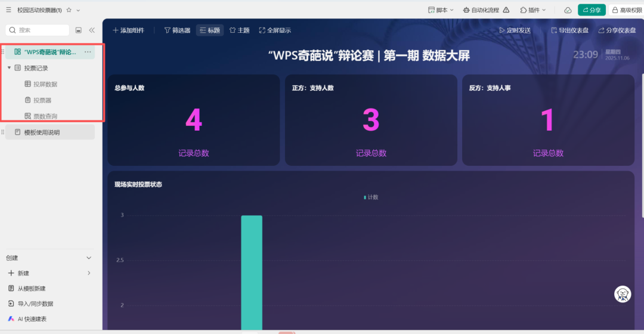Screen dimensions: 644x334
Task: Open the 票数查询 view
Action: (45, 116)
